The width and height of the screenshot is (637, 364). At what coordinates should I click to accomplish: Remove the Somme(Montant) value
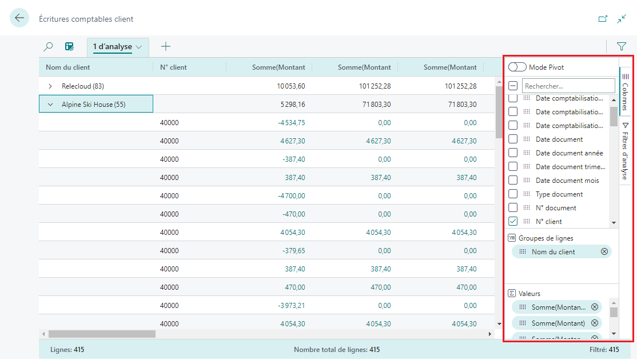(595, 323)
